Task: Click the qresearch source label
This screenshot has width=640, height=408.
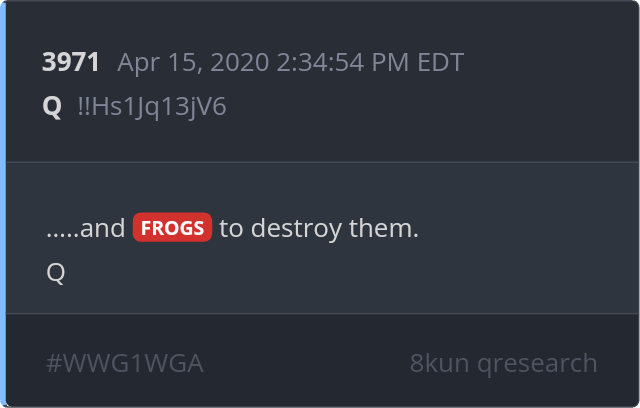Action: 537,364
